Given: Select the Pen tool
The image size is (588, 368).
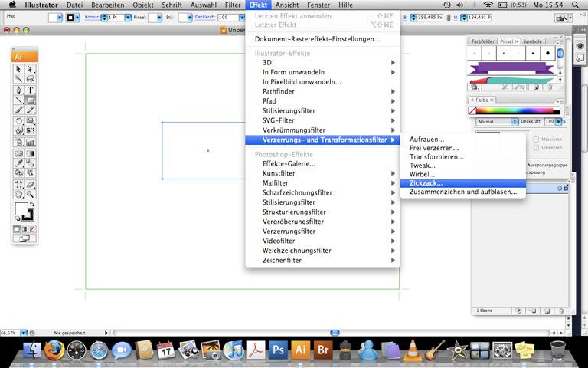Looking at the screenshot, I should pos(18,90).
